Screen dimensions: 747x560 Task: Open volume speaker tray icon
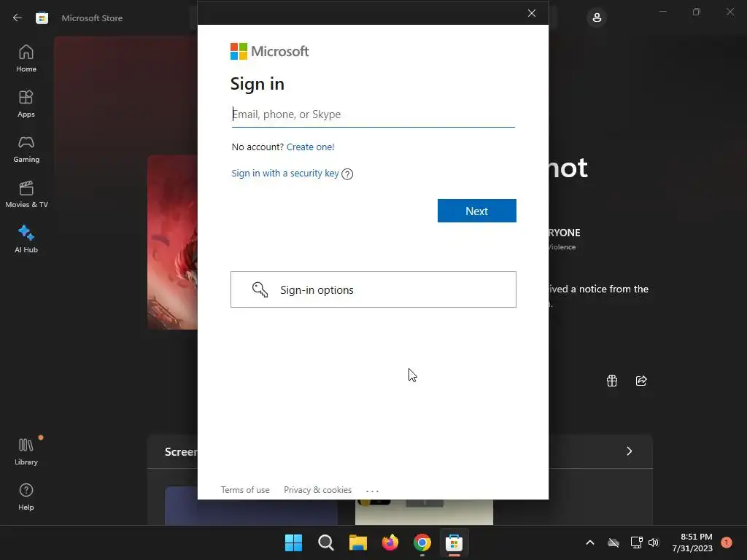[x=654, y=542]
